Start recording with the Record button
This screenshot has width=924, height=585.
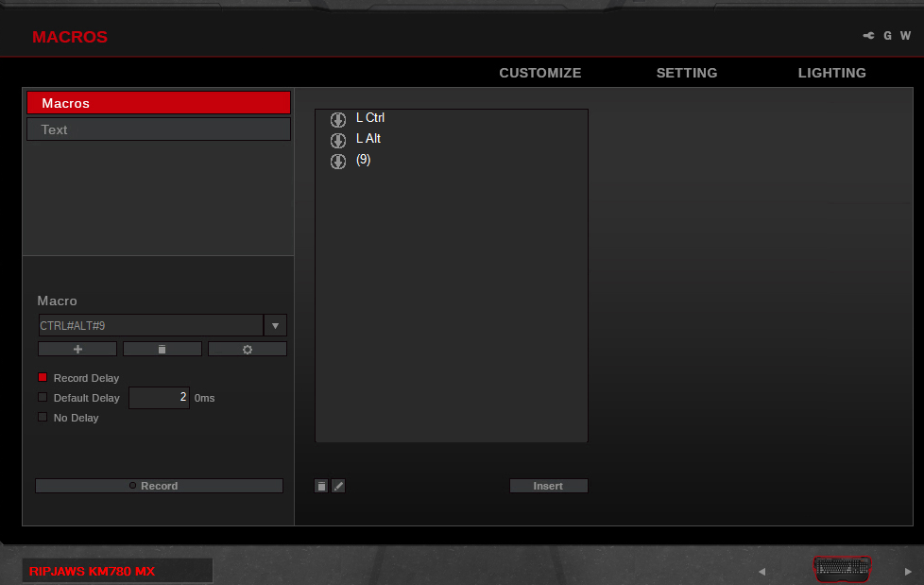coord(159,486)
